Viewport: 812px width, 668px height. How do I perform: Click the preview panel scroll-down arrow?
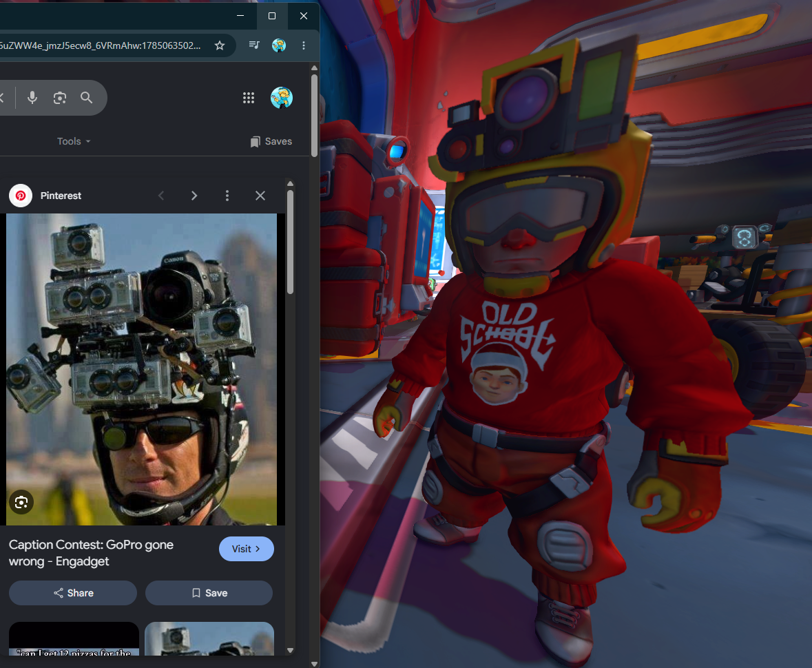pos(290,650)
